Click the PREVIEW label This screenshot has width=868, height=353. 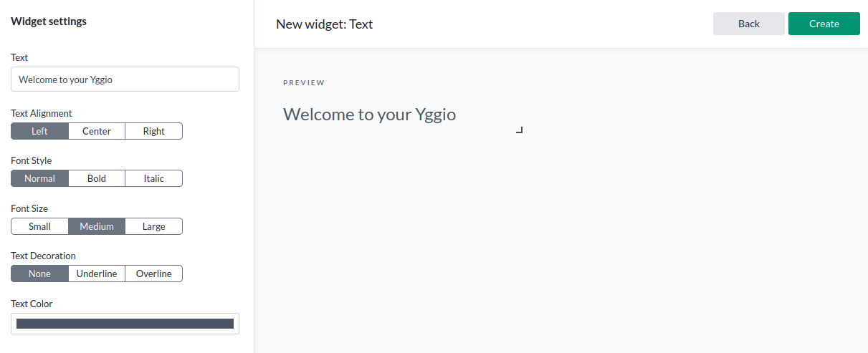304,83
